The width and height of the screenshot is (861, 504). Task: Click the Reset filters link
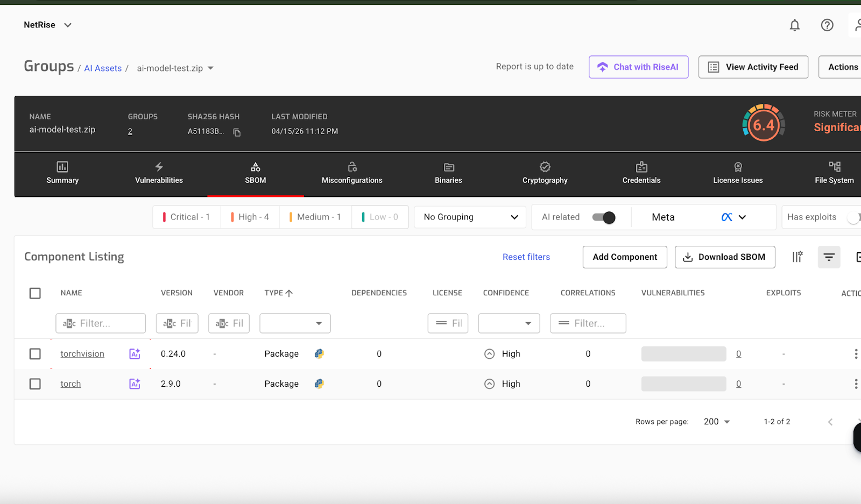click(526, 257)
